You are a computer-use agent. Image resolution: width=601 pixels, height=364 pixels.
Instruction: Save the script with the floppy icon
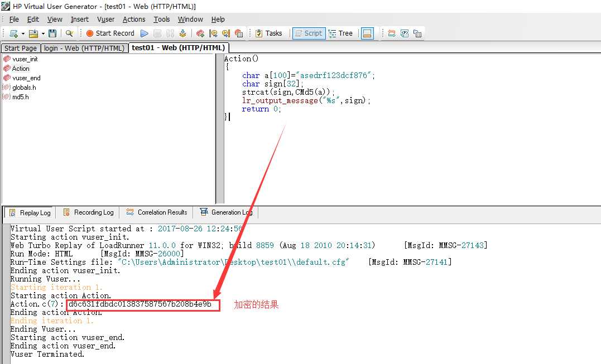52,33
